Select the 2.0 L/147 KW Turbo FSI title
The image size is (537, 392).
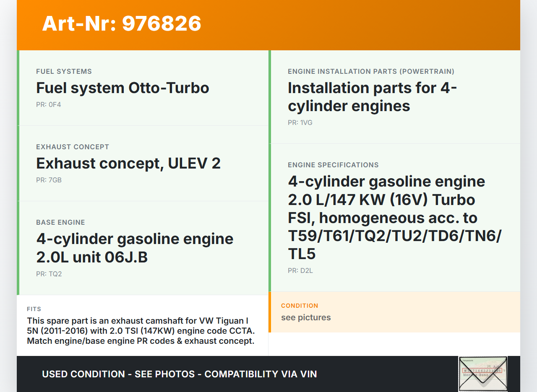(394, 218)
